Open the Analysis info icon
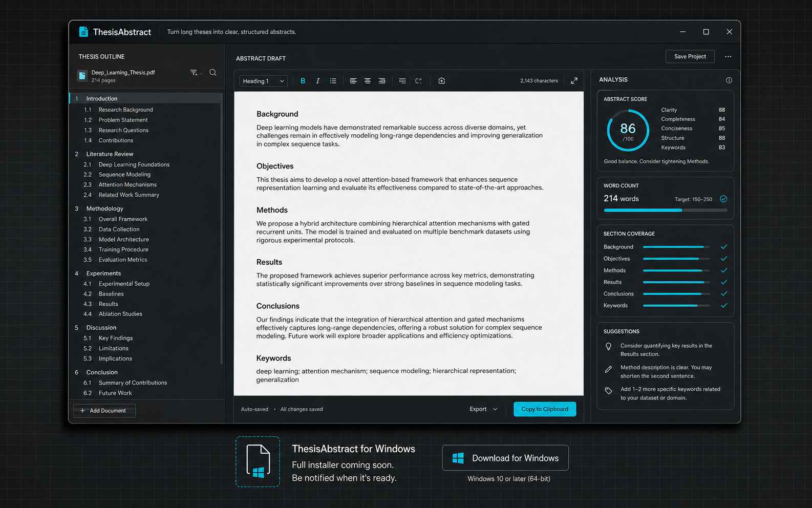 (729, 80)
